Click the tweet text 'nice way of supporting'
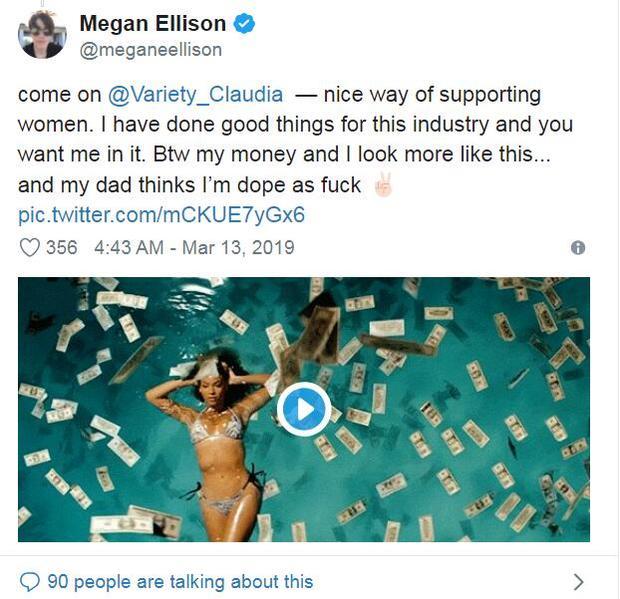This screenshot has width=620, height=599. pos(432,95)
